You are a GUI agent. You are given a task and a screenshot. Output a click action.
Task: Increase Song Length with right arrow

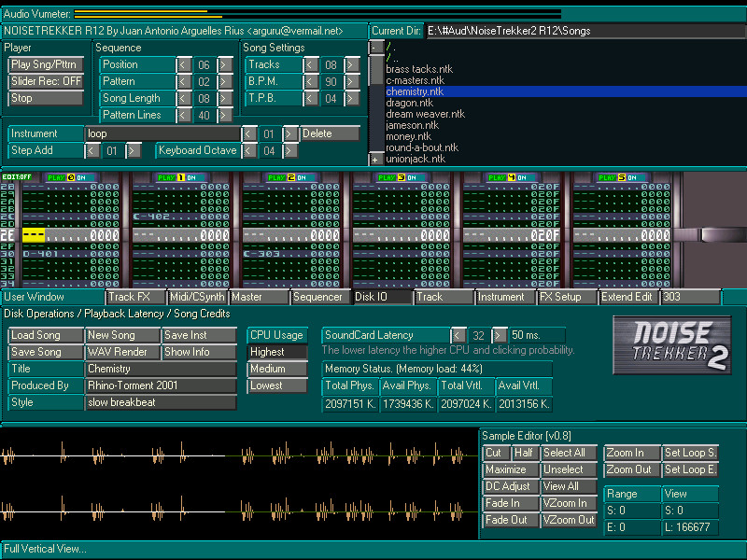pyautogui.click(x=225, y=99)
